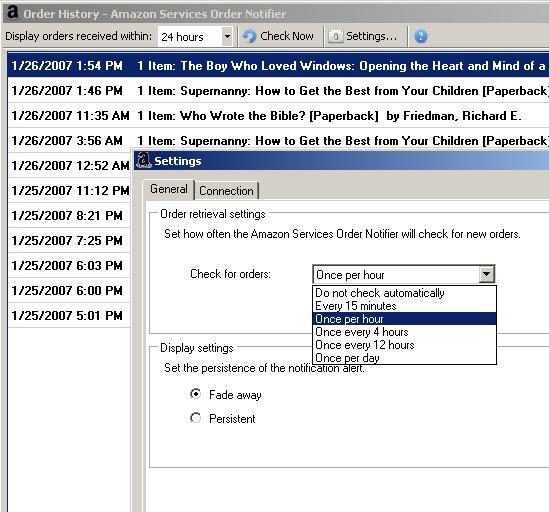Viewport: 549px width, 512px height.
Task: Select the Fade away radio button
Action: click(195, 394)
